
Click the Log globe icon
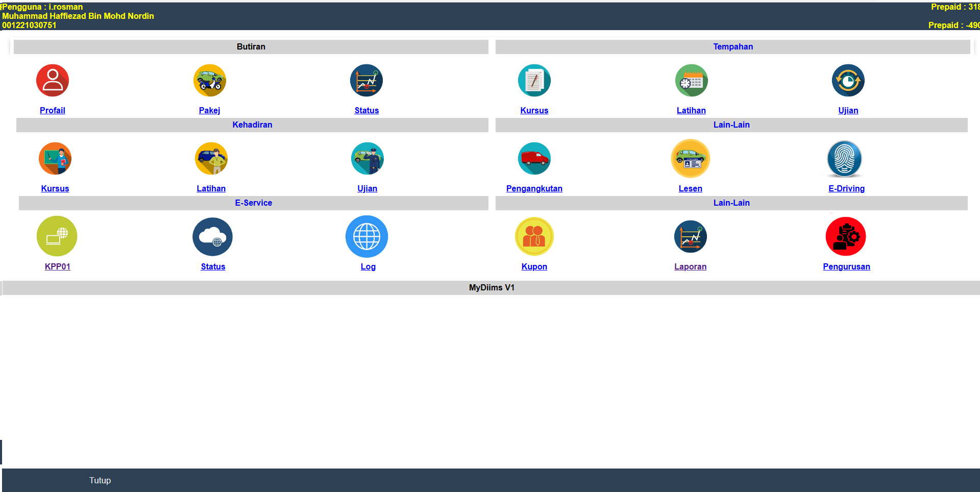[x=367, y=237]
